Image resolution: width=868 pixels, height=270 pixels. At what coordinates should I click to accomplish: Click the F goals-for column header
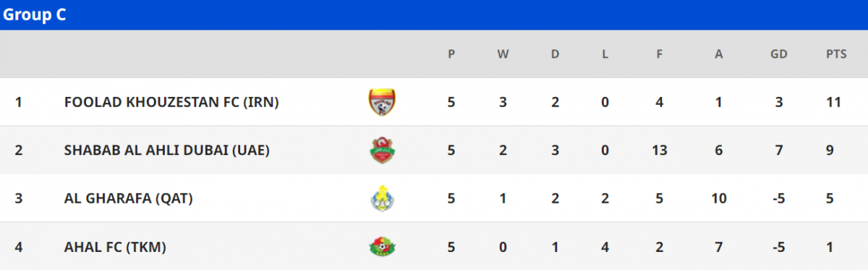coord(659,54)
